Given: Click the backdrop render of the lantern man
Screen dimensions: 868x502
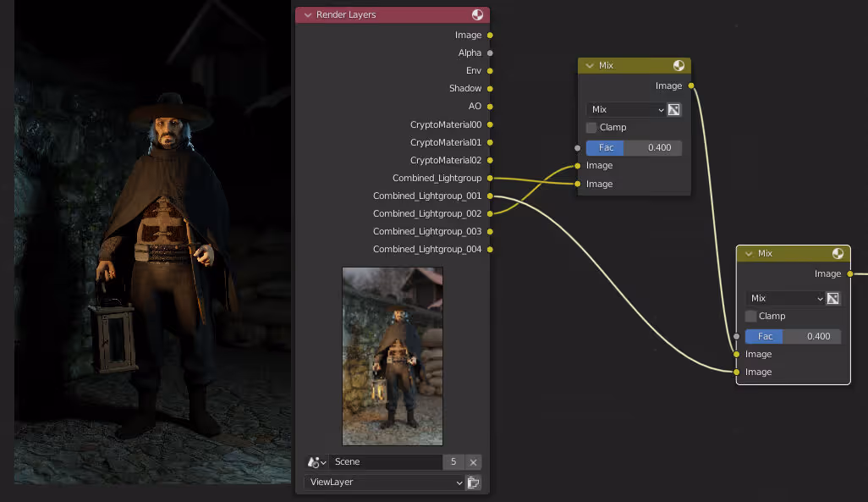Looking at the screenshot, I should click(153, 242).
